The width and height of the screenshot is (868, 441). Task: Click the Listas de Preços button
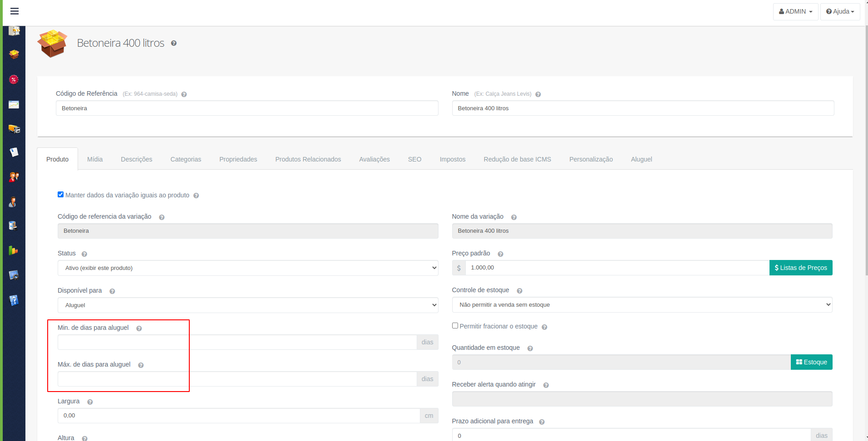[x=801, y=268]
